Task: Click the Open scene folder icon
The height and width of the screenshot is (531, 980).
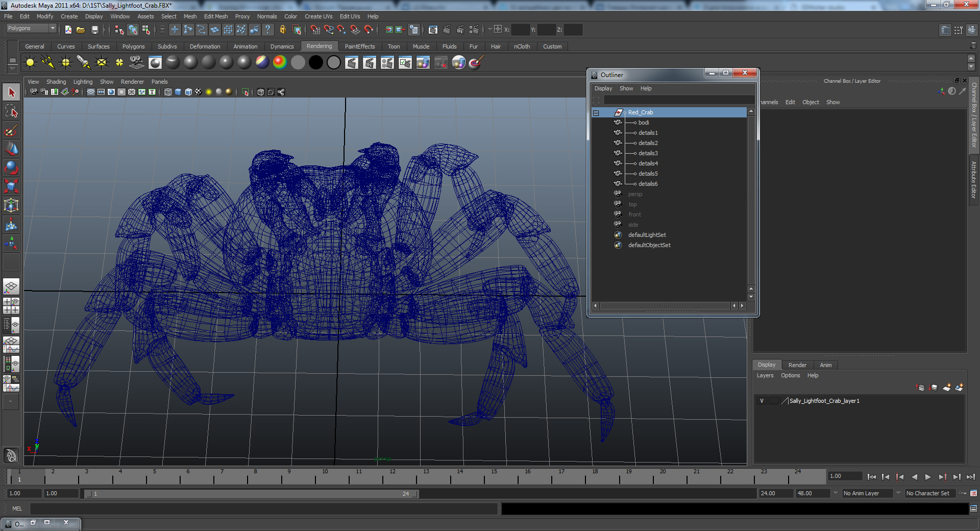Action: [x=81, y=30]
